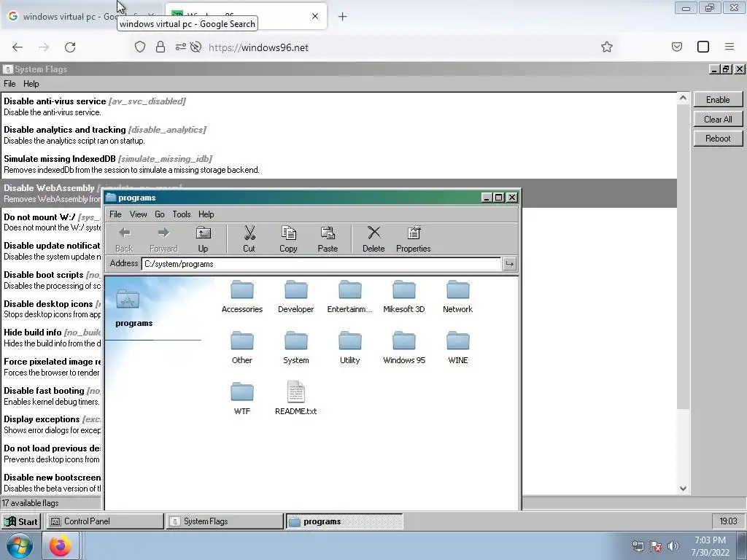Image resolution: width=747 pixels, height=560 pixels.
Task: Open the Developer folder
Action: click(296, 296)
